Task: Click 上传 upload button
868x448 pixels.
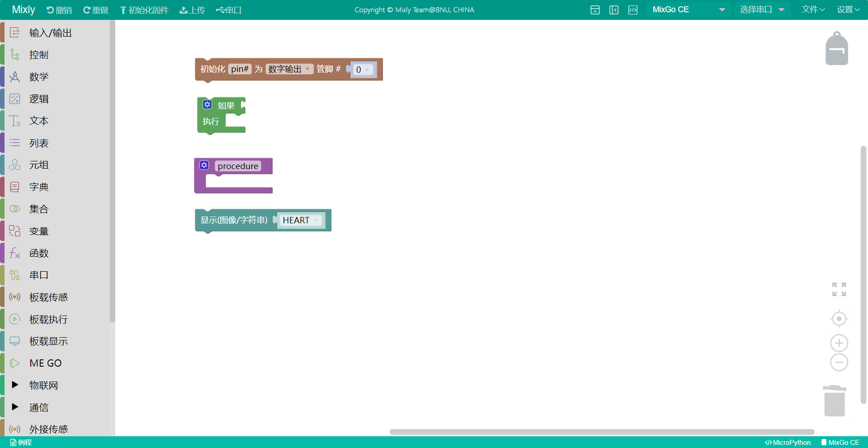Action: click(x=192, y=10)
